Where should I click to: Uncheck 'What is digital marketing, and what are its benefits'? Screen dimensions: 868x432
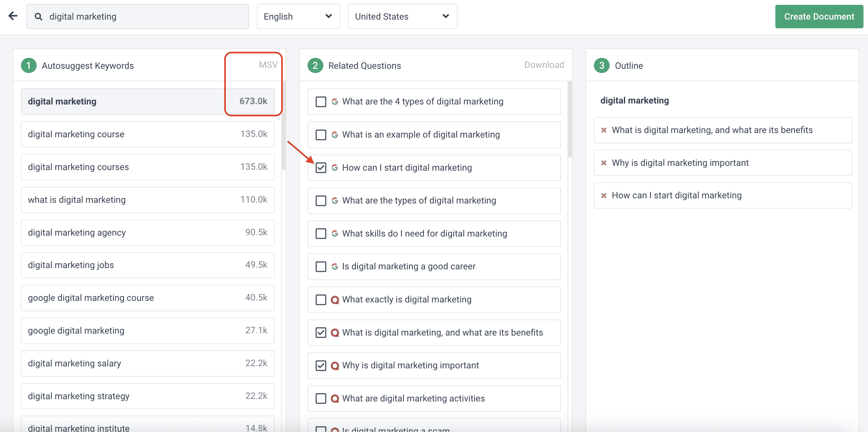click(321, 333)
